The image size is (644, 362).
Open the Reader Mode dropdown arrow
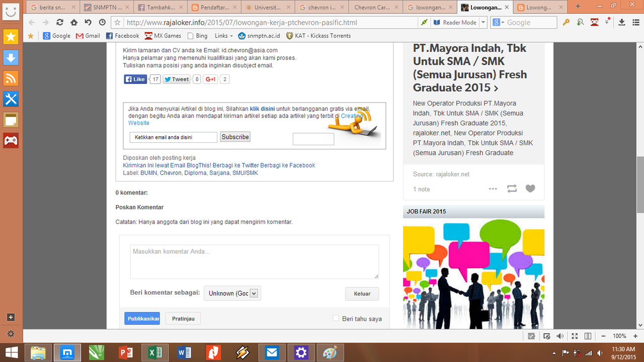484,23
